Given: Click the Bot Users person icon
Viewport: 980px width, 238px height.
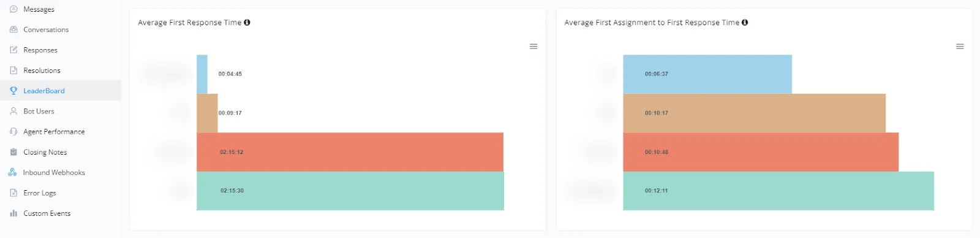Looking at the screenshot, I should [13, 111].
